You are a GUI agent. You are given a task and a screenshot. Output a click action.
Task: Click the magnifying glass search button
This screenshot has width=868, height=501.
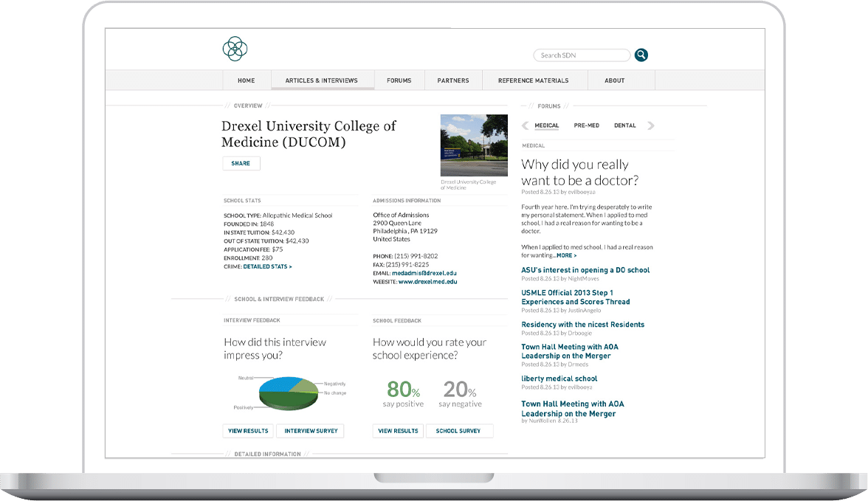coord(641,55)
